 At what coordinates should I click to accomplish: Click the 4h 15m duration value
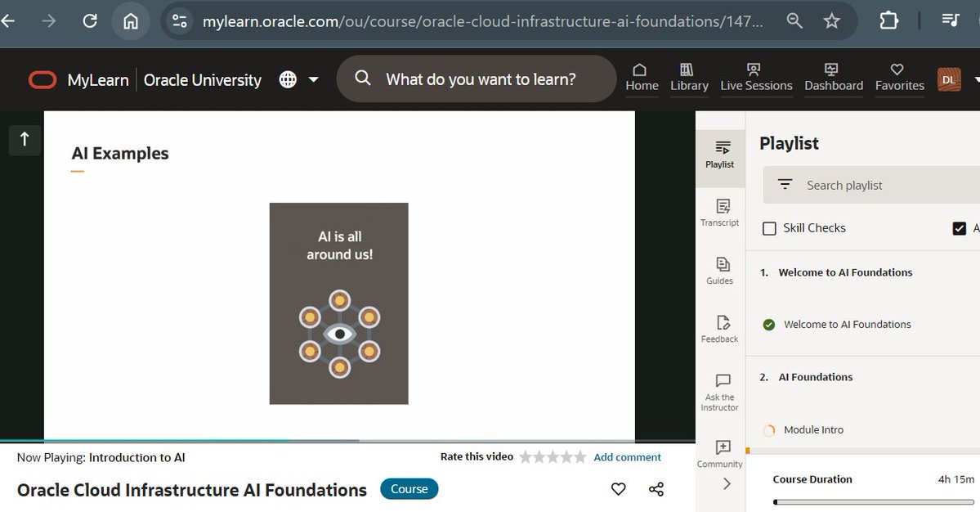pyautogui.click(x=955, y=479)
